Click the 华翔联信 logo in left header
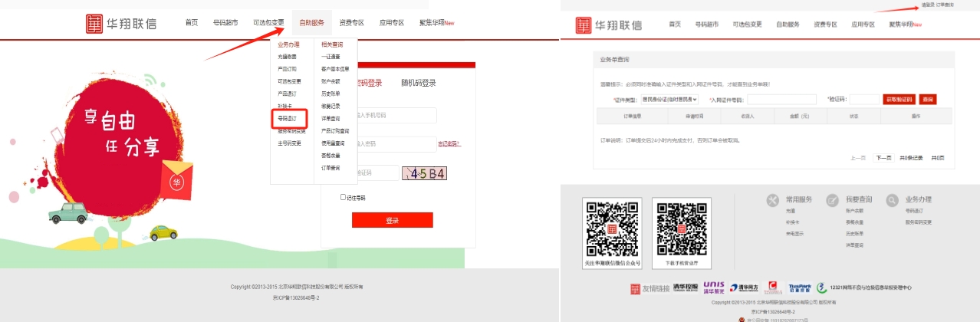Screen dimensions: 980x322 (x=121, y=23)
